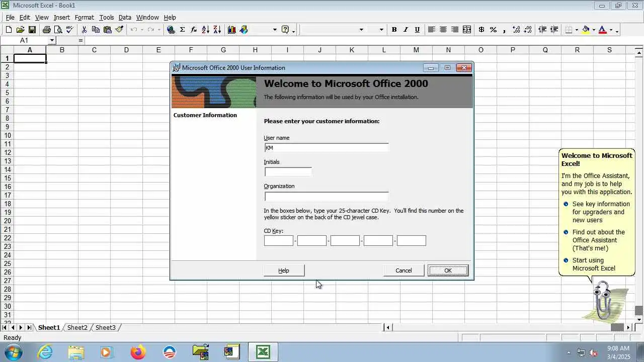Open a file with the Open folder icon
644x362 pixels.
(21, 30)
